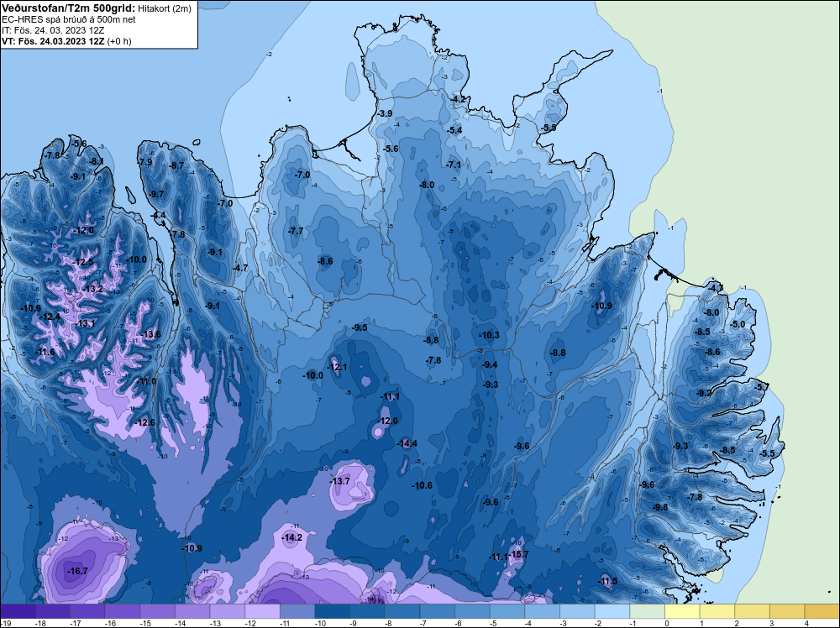Click the -10.6 temperature value
The width and height of the screenshot is (840, 628).
pos(423,485)
